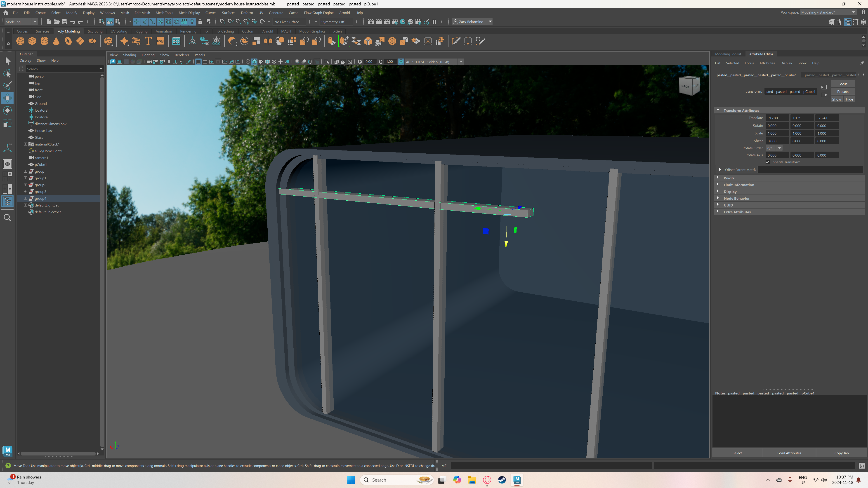Click the Redo arrow icon

click(x=80, y=22)
